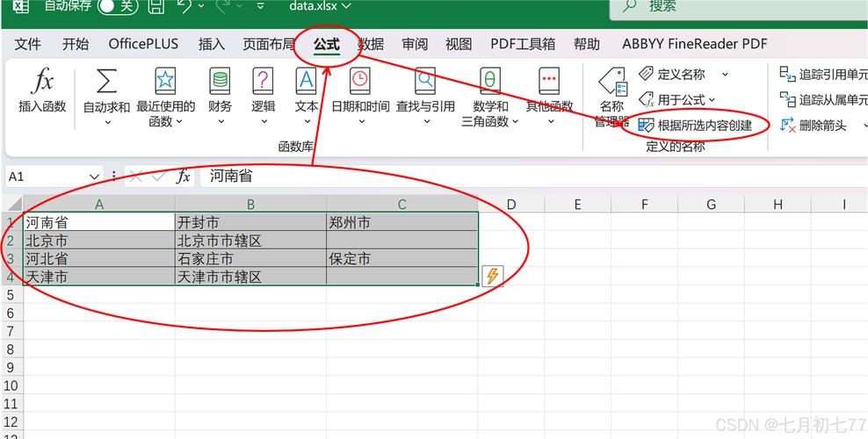Open Recently Used functions star icon
Viewport: 868px width, 439px height.
(165, 82)
